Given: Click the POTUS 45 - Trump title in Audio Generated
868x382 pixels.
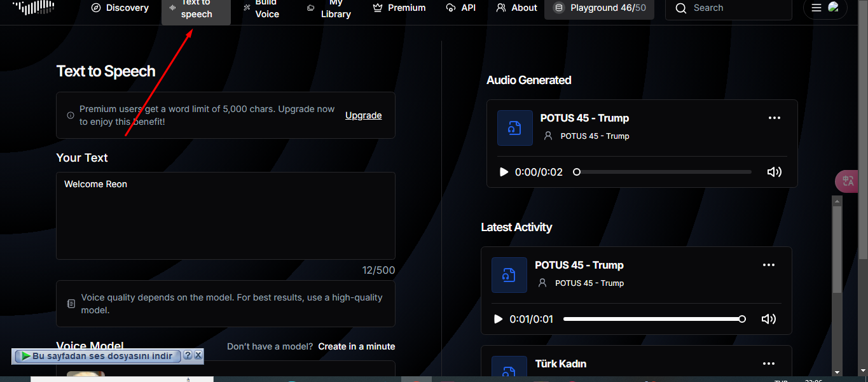Looking at the screenshot, I should pos(584,118).
